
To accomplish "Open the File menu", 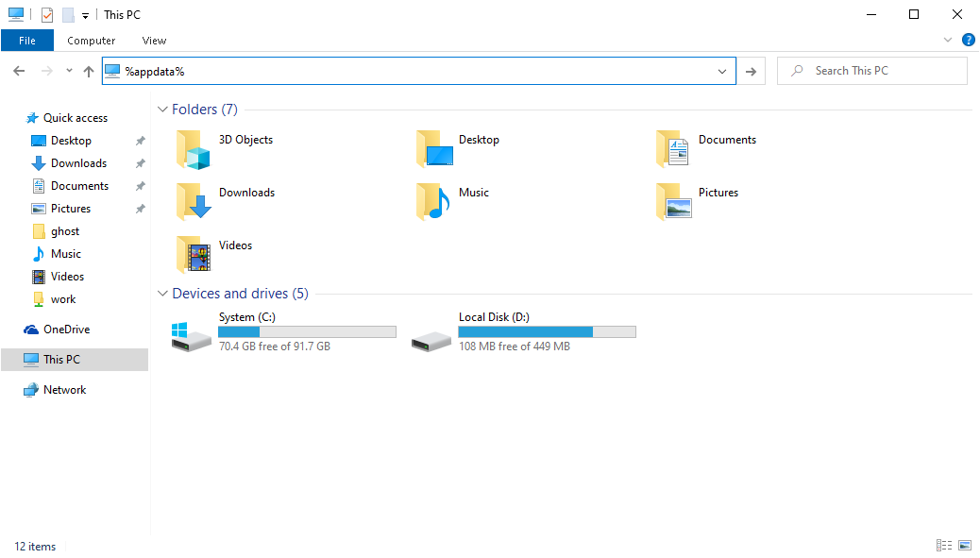I will pyautogui.click(x=26, y=41).
